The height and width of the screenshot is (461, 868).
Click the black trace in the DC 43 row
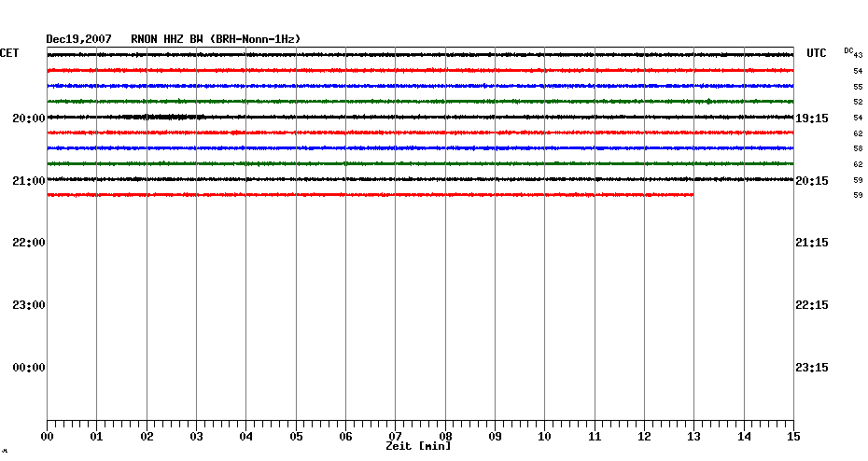[420, 55]
